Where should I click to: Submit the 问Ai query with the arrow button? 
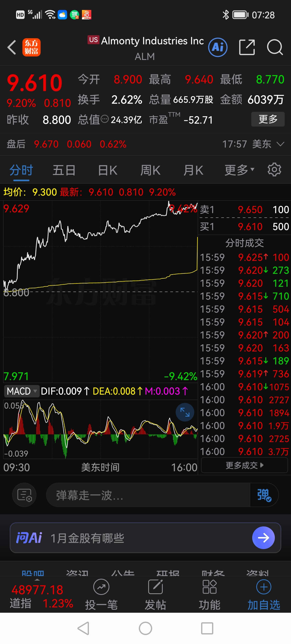(x=263, y=538)
